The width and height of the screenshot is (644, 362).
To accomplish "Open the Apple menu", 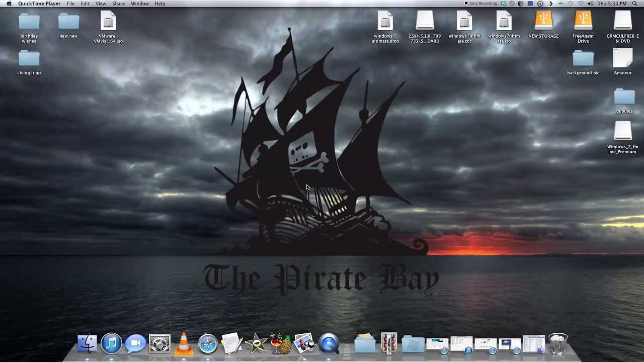I will click(x=9, y=4).
